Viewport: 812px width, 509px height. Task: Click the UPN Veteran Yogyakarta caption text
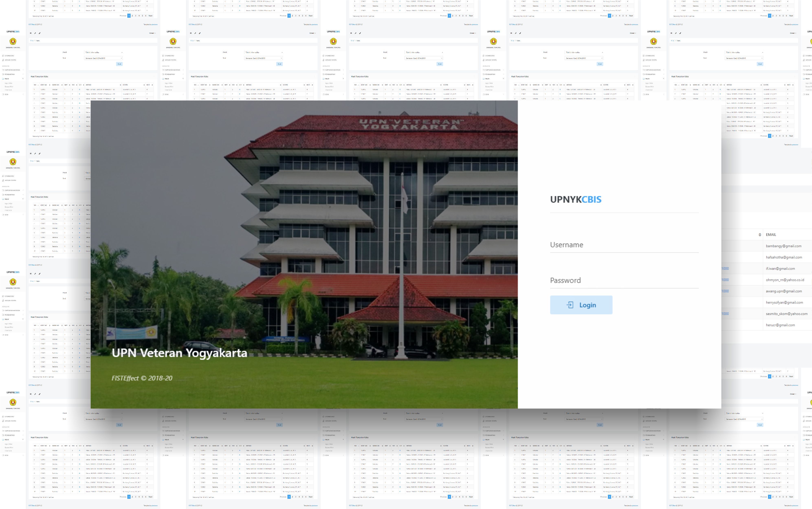point(179,353)
